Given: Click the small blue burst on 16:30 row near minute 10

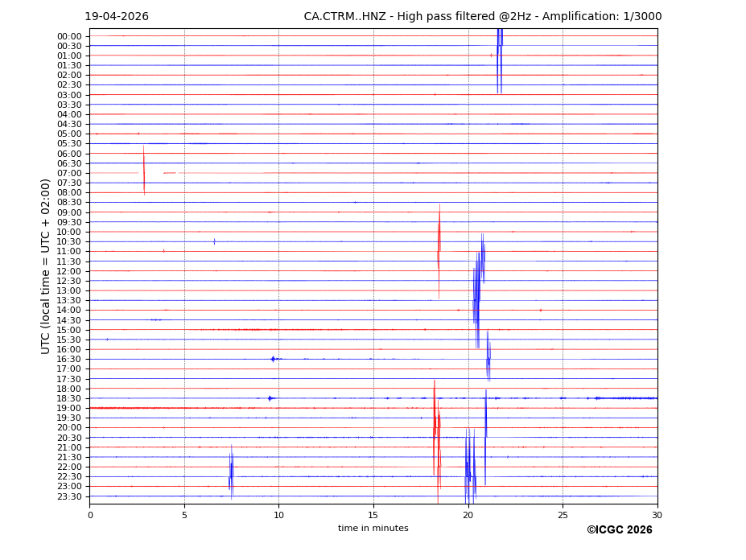Looking at the screenshot, I should point(273,359).
